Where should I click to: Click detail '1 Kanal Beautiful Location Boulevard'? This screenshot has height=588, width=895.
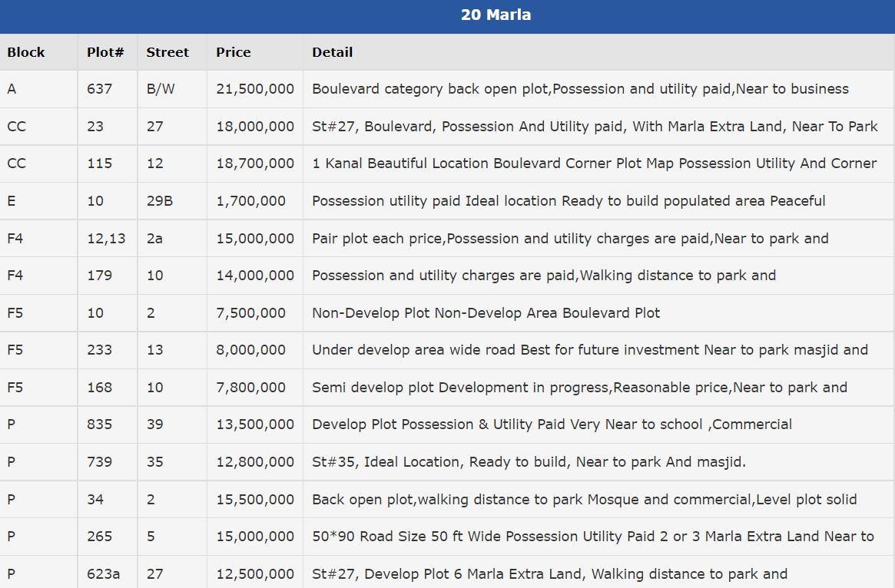[x=594, y=164]
